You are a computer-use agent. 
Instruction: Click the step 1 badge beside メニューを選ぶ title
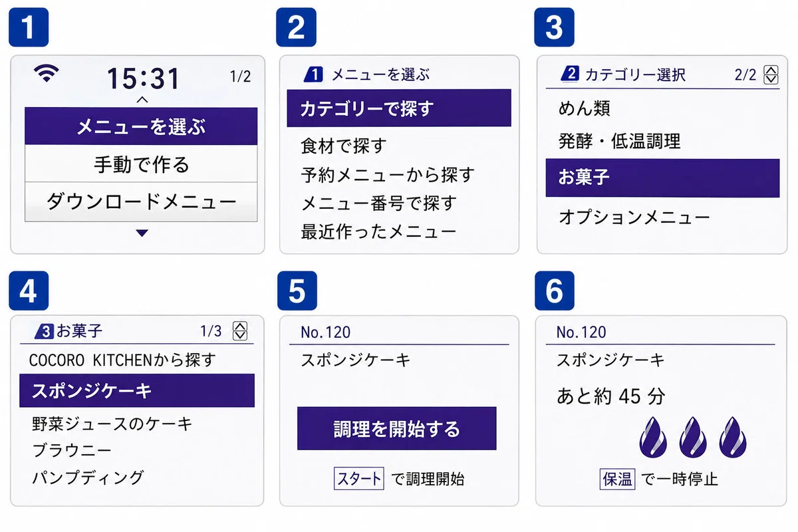coord(313,74)
